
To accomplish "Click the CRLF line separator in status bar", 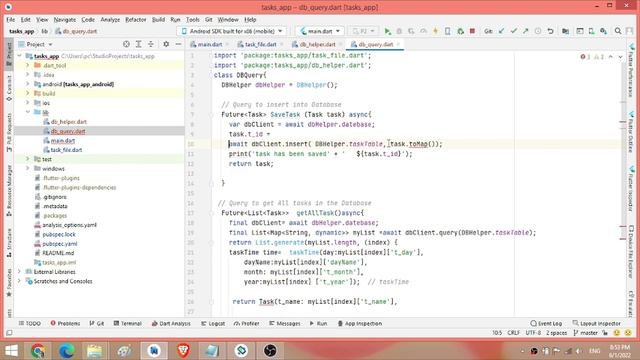I will coord(513,333).
